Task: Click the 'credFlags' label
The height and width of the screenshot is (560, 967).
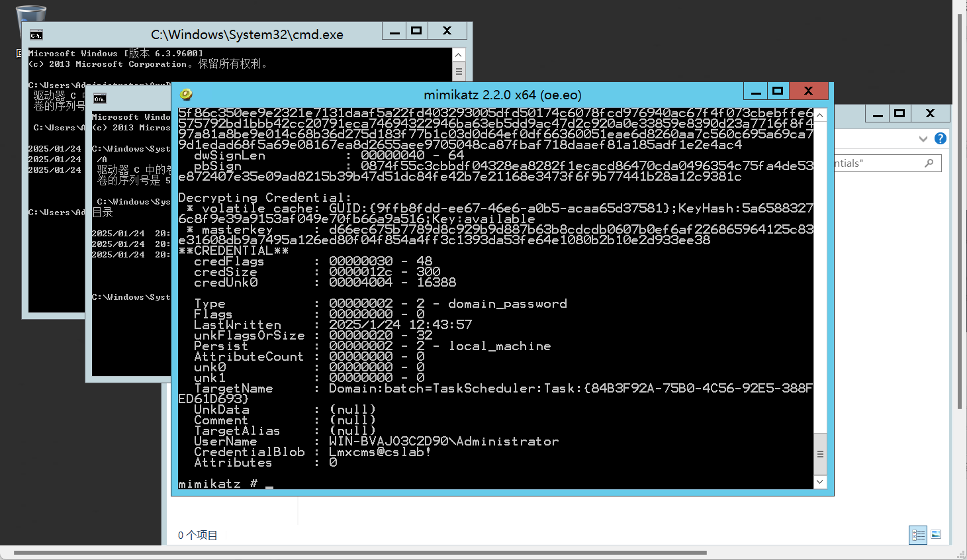Action: tap(229, 261)
